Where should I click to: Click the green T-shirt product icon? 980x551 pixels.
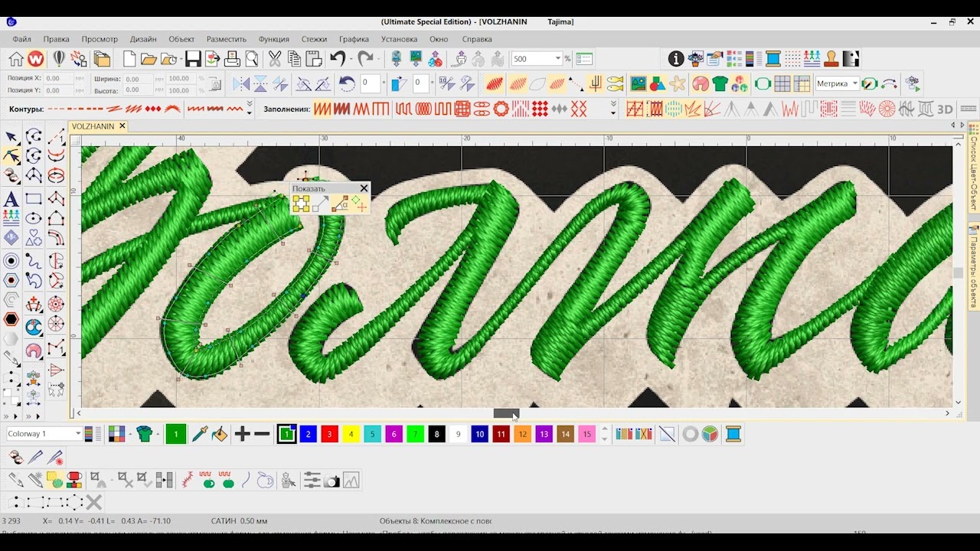pyautogui.click(x=720, y=83)
